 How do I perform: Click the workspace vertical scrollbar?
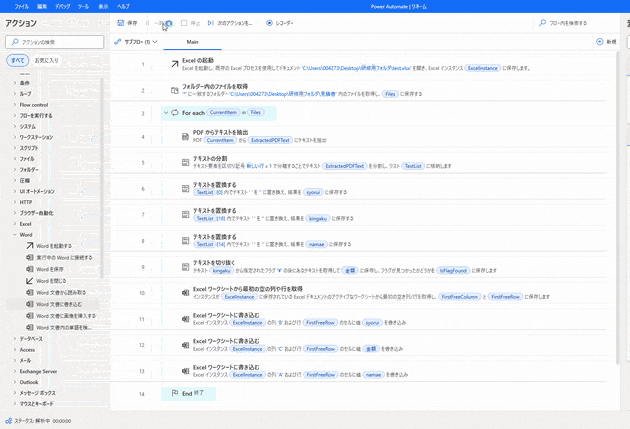click(617, 209)
